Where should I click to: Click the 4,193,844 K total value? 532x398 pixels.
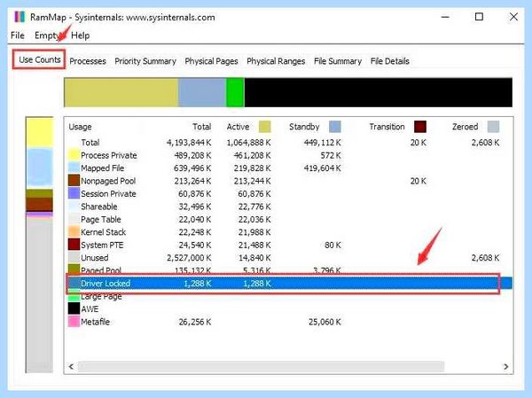[189, 143]
